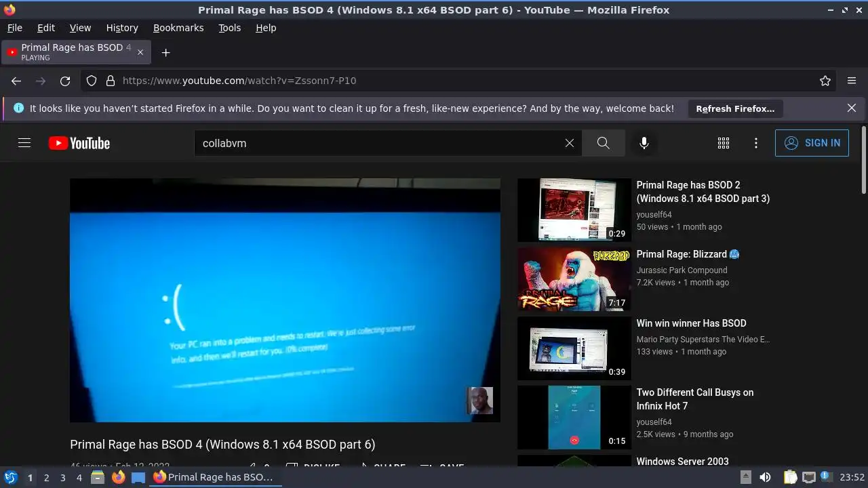Click Jurassic Park Compound channel name
The height and width of the screenshot is (488, 868).
tap(682, 270)
